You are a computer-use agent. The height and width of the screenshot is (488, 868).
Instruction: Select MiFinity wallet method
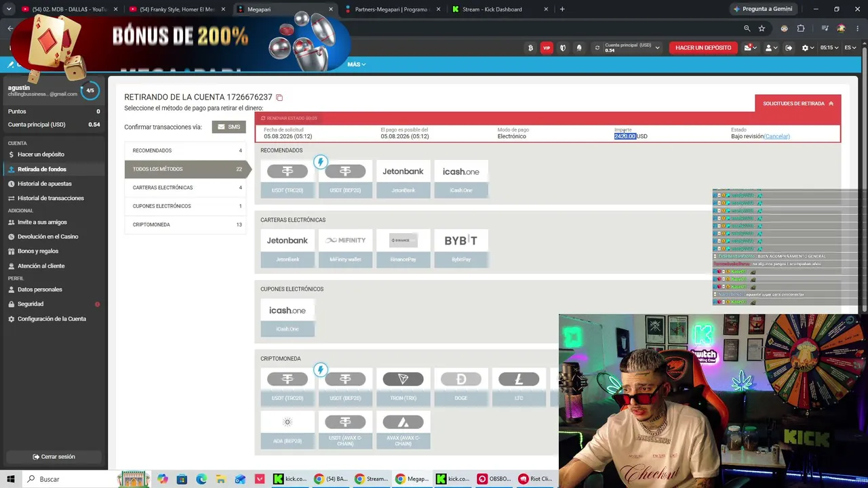tap(345, 248)
